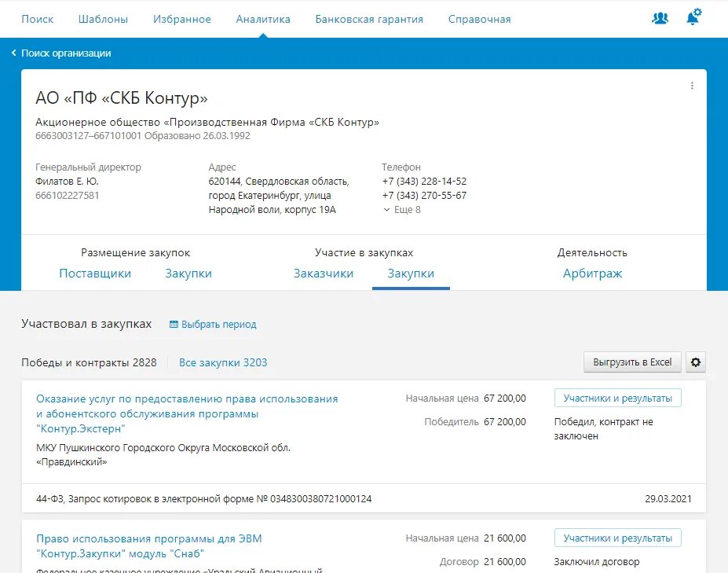
Task: Click gear settings icon beside Excel export
Action: [x=695, y=362]
